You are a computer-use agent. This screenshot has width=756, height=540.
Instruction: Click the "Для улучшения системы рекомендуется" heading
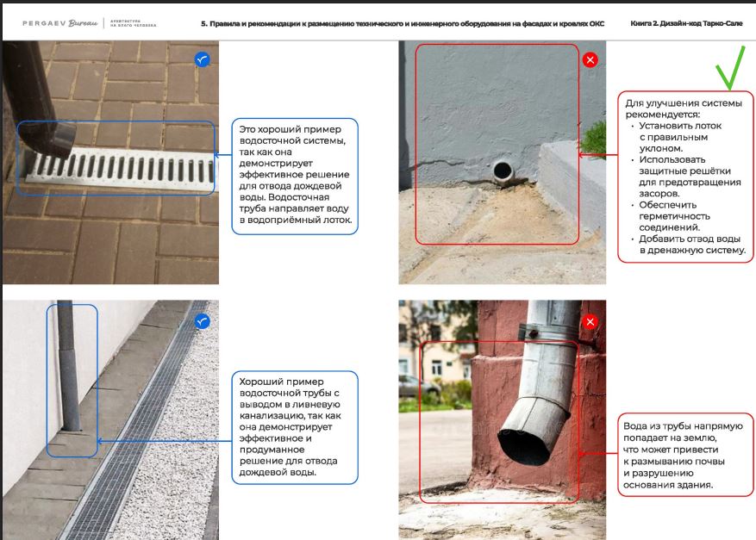pyautogui.click(x=683, y=109)
